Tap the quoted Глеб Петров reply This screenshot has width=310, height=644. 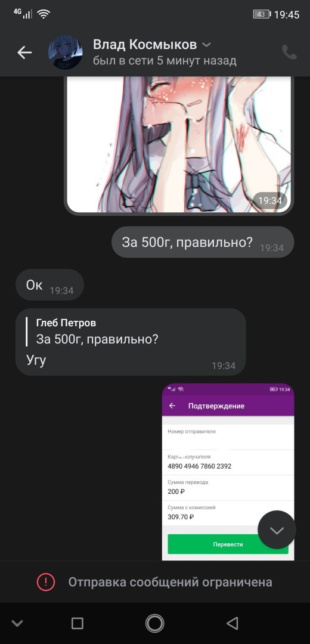tap(97, 332)
